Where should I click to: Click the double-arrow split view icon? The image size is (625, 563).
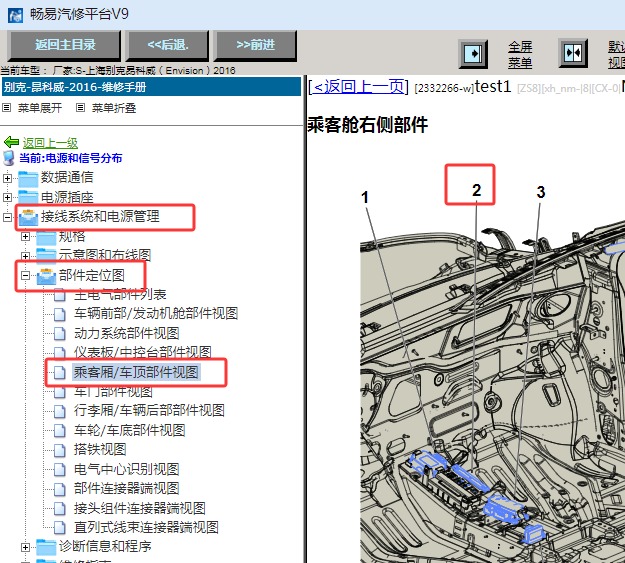573,53
